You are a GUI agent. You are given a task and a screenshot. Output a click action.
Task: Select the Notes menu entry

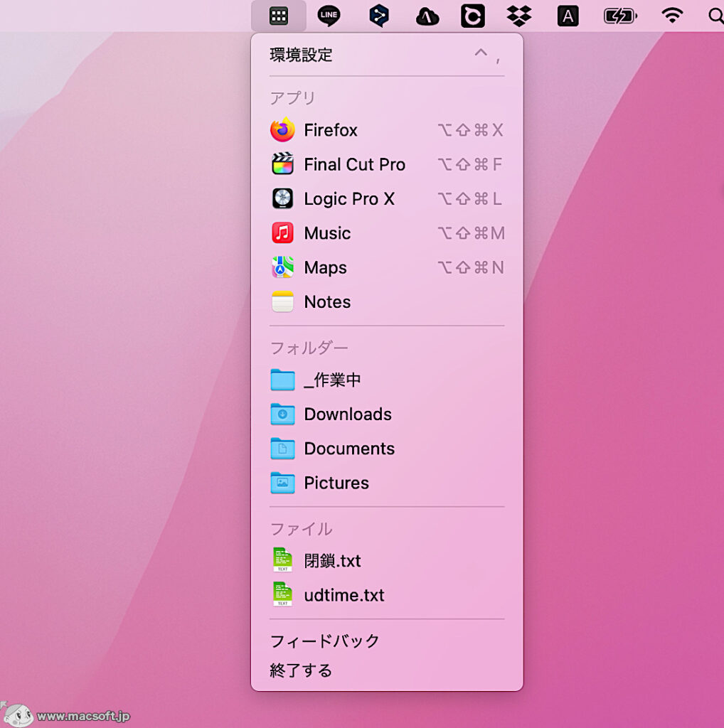coord(387,301)
